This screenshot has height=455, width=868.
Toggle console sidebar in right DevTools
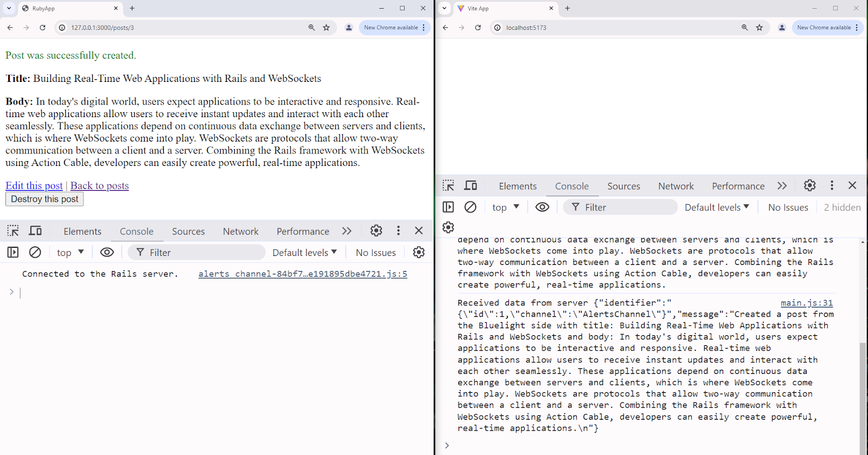click(x=448, y=207)
